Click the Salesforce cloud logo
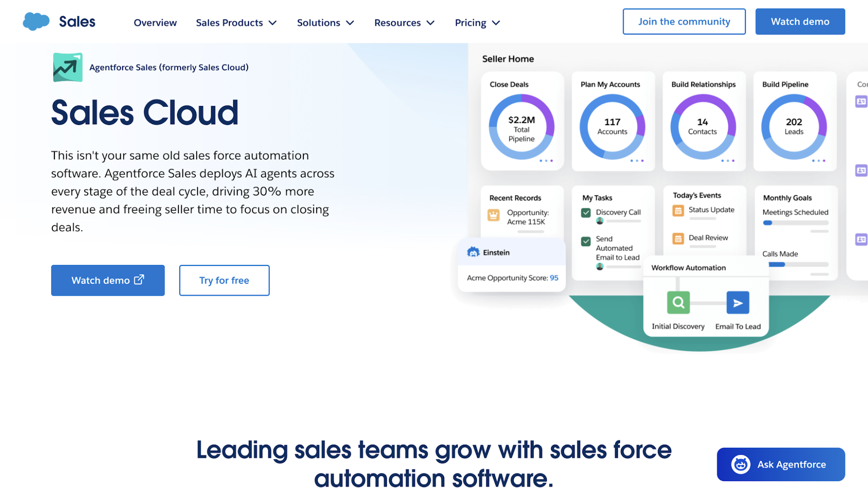868x496 pixels. point(36,21)
